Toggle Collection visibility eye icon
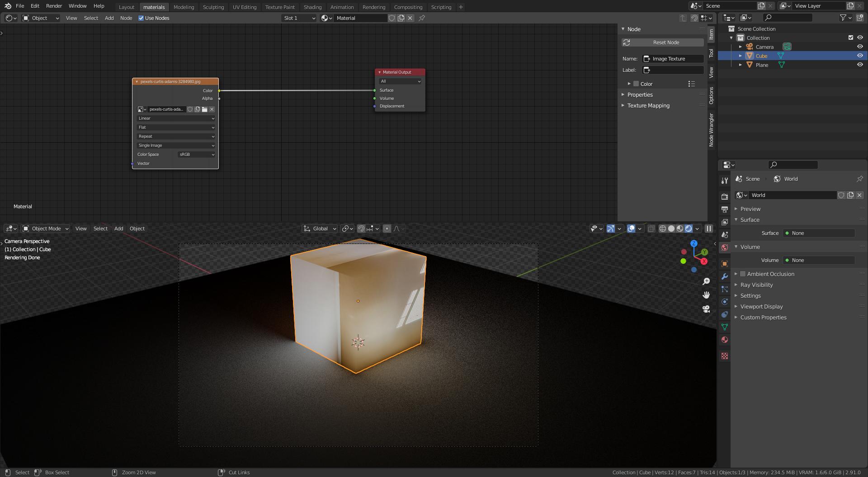The width and height of the screenshot is (868, 477). (x=860, y=37)
